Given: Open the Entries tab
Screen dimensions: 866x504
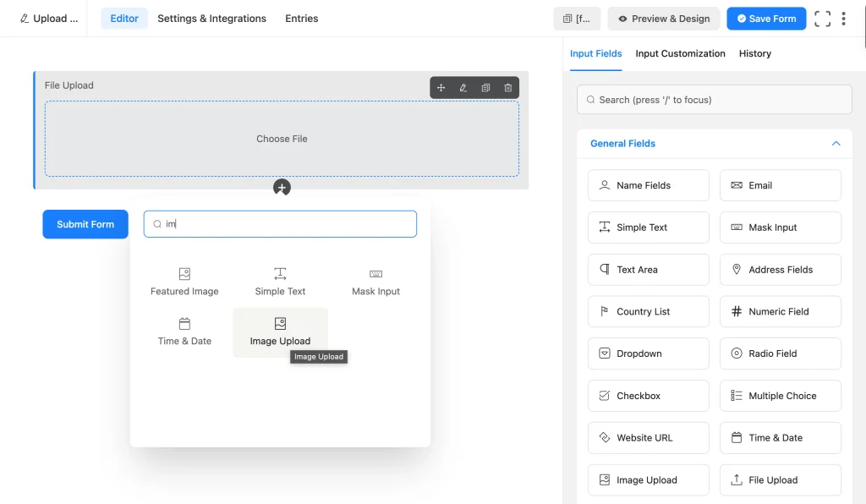Looking at the screenshot, I should coord(302,19).
